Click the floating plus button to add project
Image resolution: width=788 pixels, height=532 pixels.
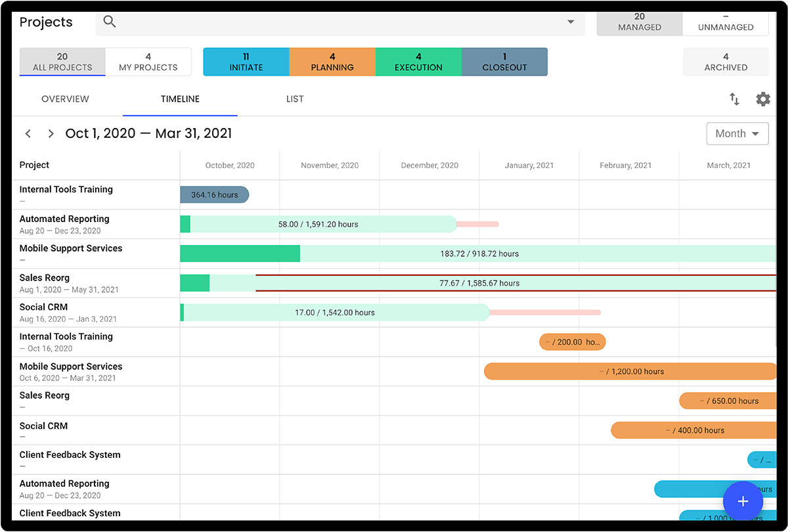pos(743,501)
